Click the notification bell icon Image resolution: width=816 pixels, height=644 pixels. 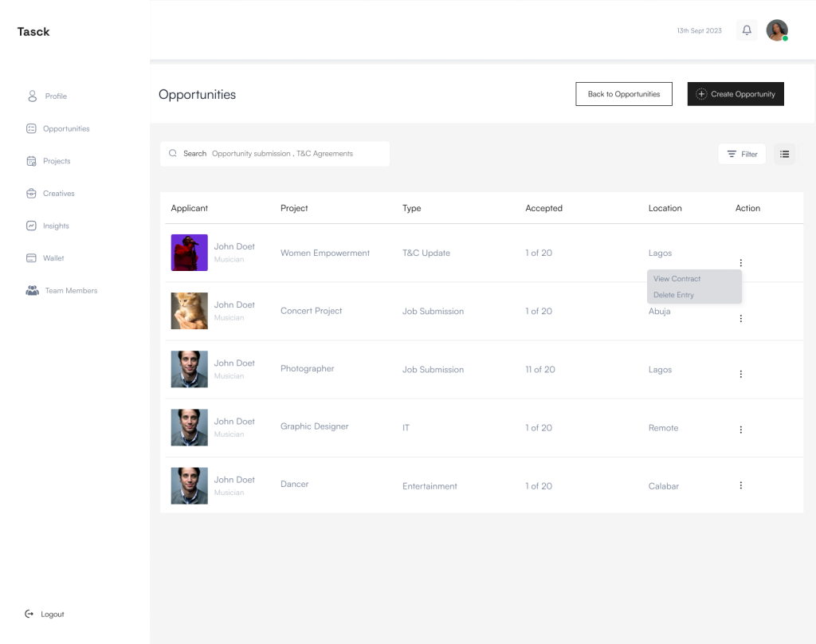pos(747,30)
